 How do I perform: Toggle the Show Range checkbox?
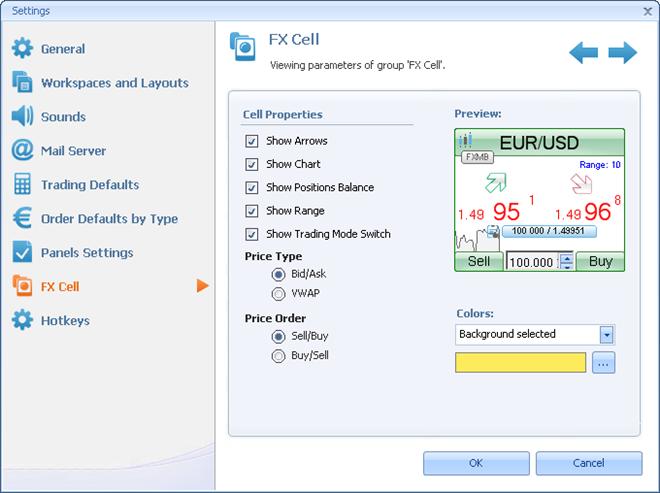(x=252, y=211)
